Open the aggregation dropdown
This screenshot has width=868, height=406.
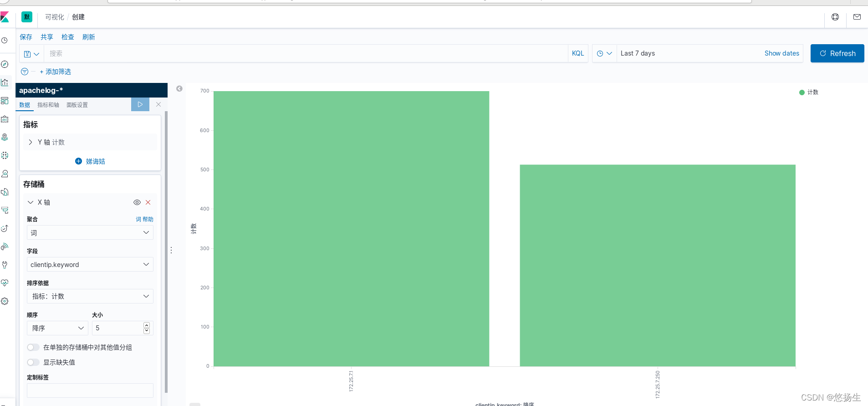90,232
